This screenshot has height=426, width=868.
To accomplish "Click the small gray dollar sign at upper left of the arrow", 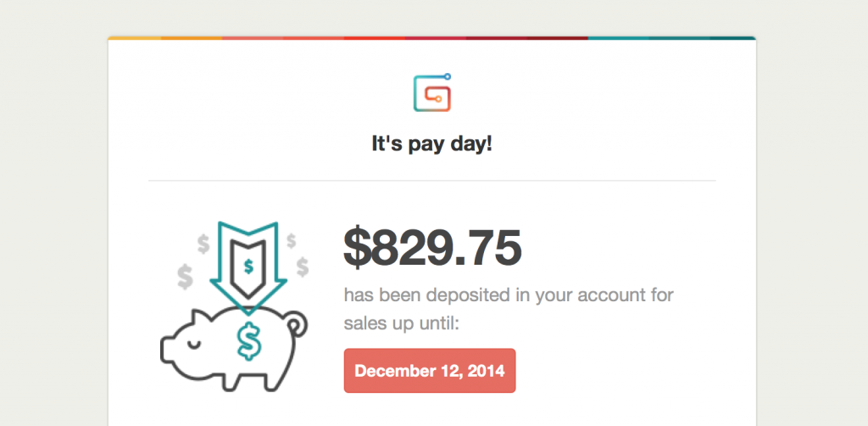I will tap(203, 244).
